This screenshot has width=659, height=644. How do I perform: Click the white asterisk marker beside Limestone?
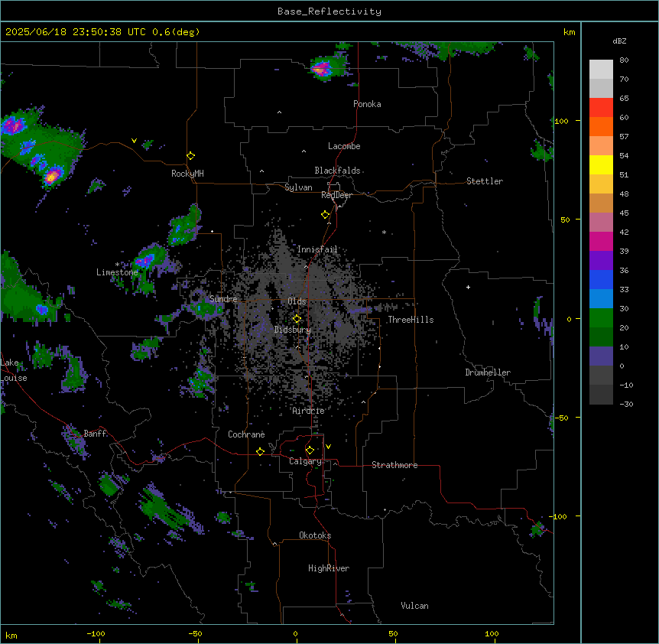click(x=117, y=265)
